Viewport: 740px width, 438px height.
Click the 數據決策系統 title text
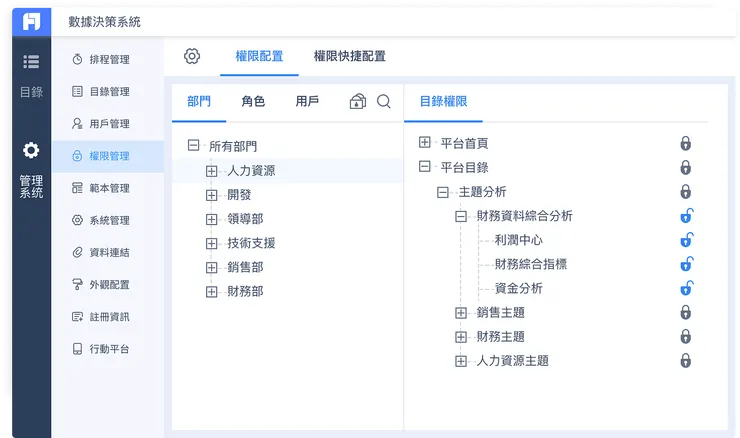[x=104, y=22]
